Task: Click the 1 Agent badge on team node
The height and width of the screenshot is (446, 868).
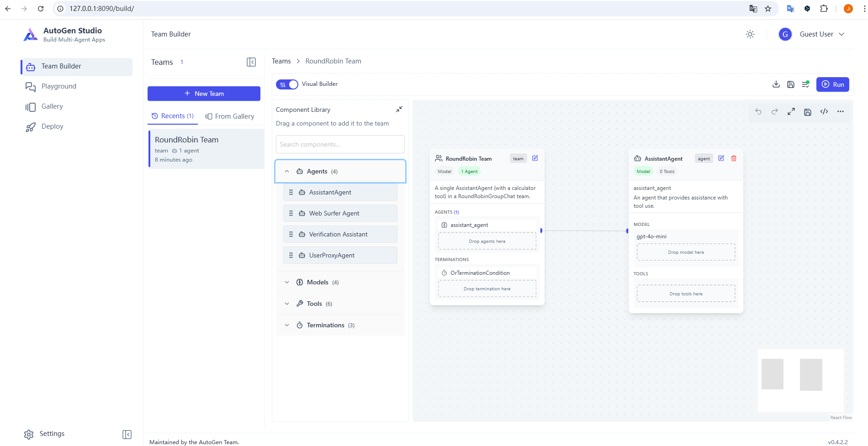Action: coord(469,172)
